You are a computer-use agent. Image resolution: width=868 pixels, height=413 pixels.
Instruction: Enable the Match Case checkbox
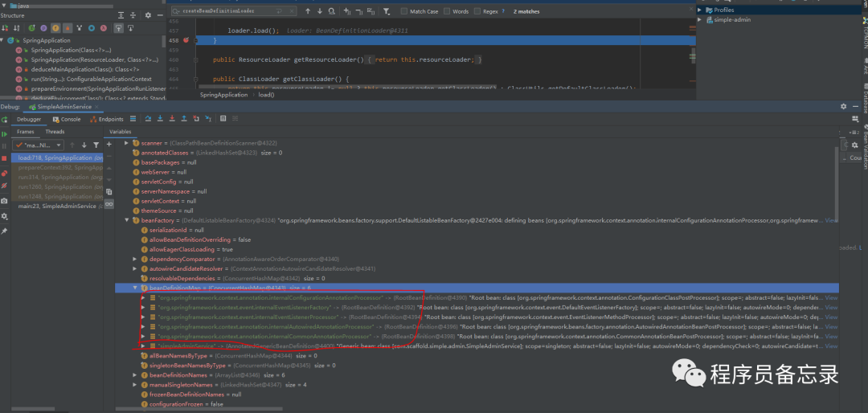[x=404, y=11]
